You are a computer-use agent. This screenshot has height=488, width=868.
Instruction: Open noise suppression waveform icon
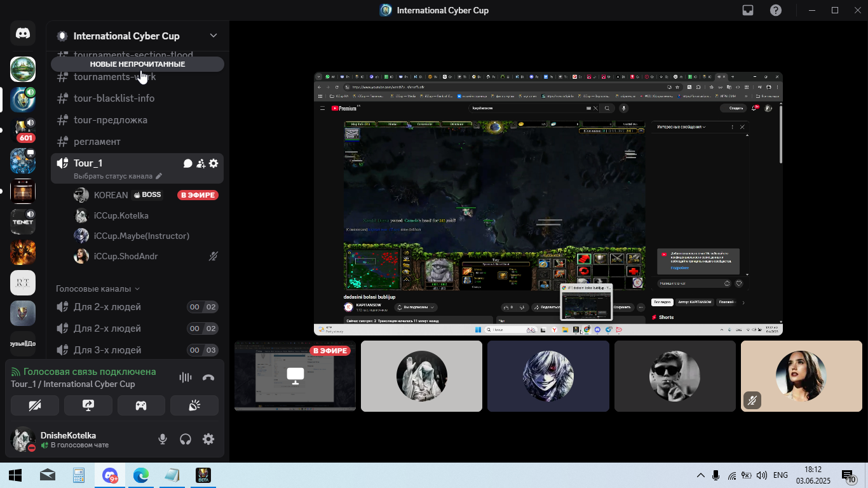[x=186, y=377]
